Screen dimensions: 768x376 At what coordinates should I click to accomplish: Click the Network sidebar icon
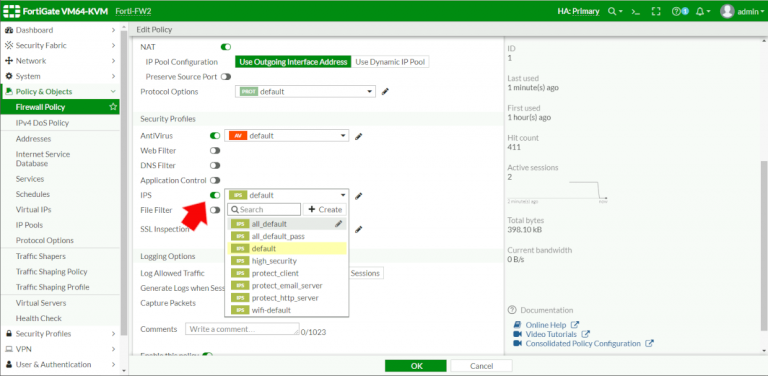pos(8,61)
